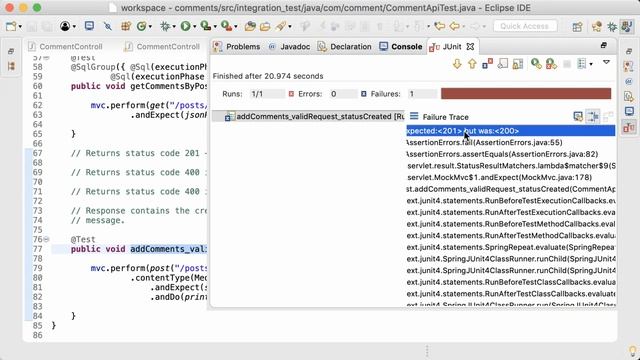Click the Open Task folder icon
640x360 pixels.
click(265, 27)
